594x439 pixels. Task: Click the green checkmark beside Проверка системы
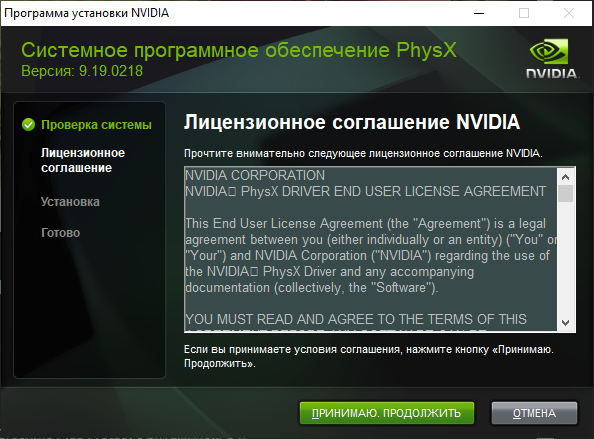[28, 125]
